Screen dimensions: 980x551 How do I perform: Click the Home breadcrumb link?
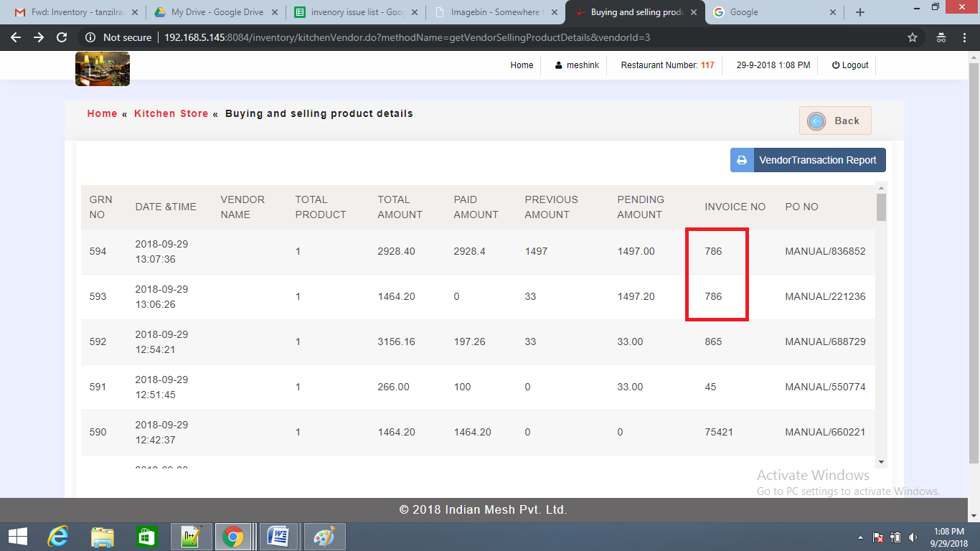(x=102, y=113)
